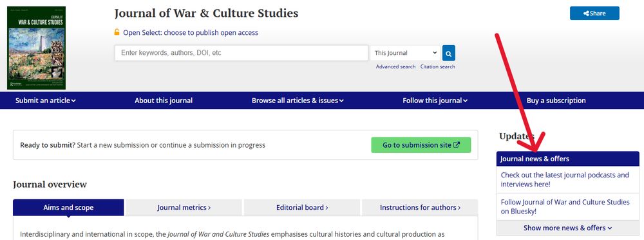Image resolution: width=644 pixels, height=240 pixels.
Task: Expand Browse all articles & issues menu
Action: (x=298, y=101)
